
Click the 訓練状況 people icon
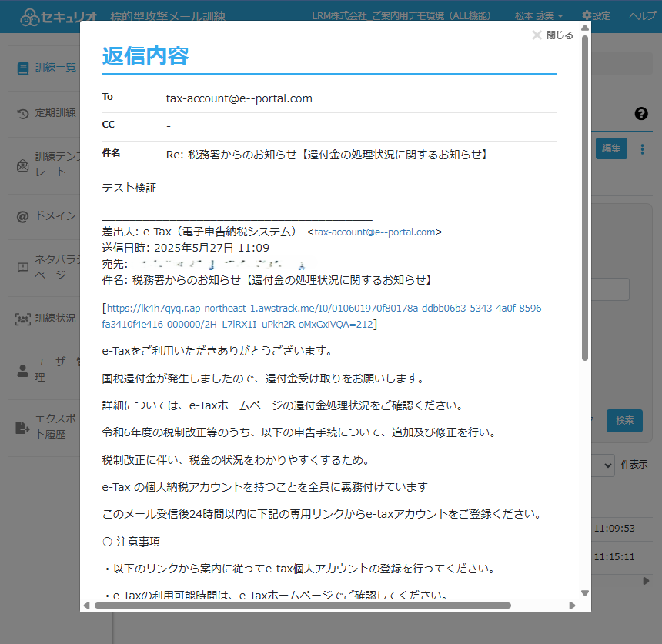[23, 319]
